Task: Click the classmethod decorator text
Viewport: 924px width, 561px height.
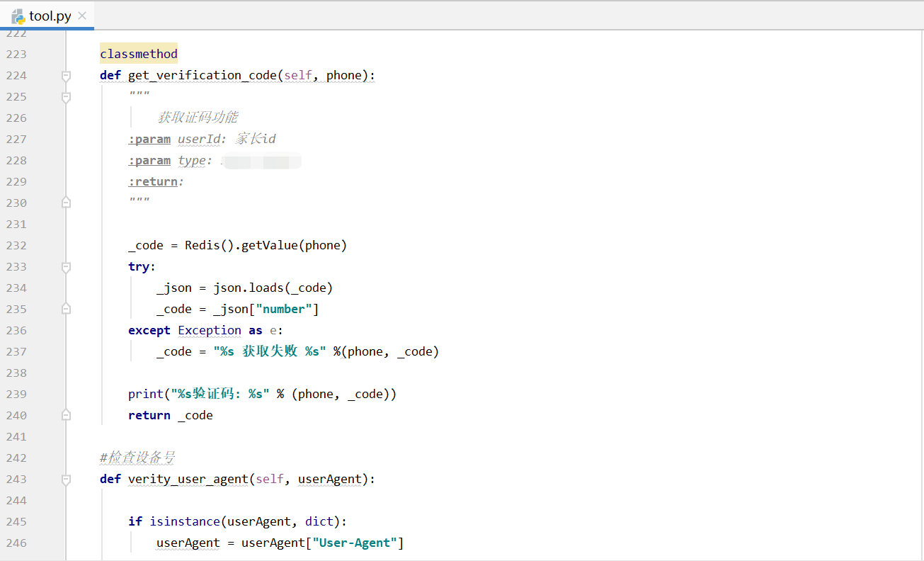Action: [139, 54]
